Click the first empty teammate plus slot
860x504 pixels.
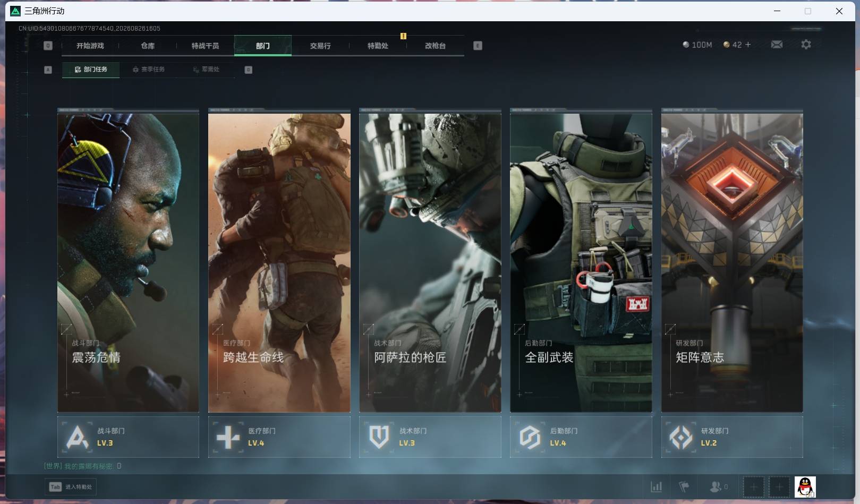[753, 486]
